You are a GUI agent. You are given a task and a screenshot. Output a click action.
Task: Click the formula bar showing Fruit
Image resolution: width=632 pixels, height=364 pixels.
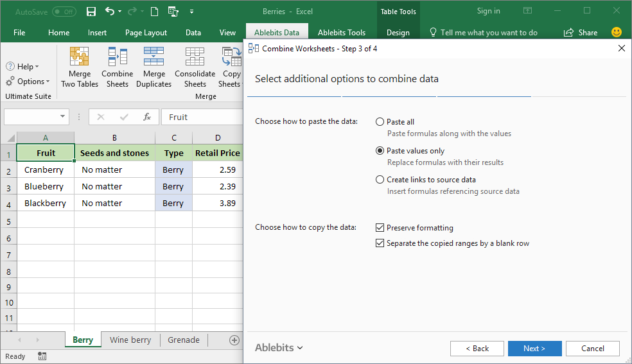point(202,117)
